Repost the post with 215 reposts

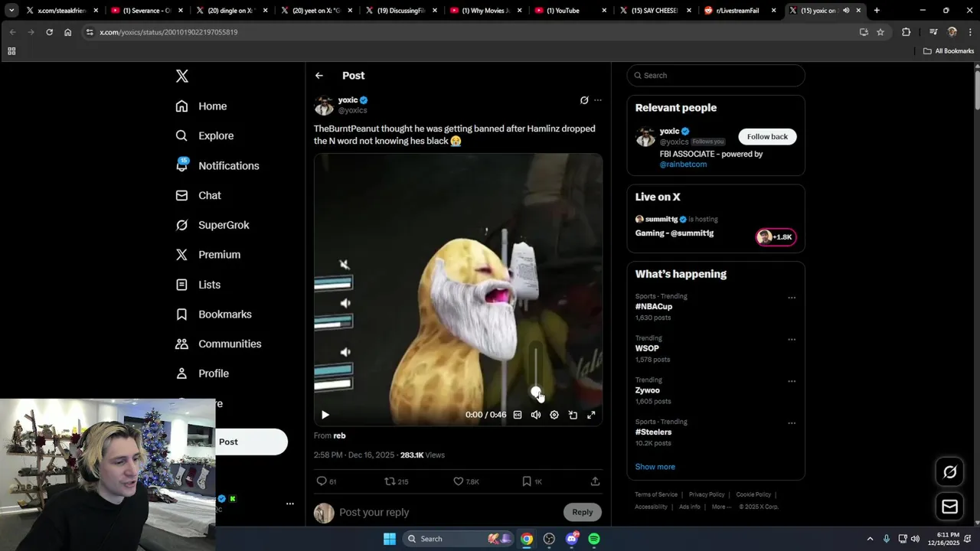click(x=396, y=481)
